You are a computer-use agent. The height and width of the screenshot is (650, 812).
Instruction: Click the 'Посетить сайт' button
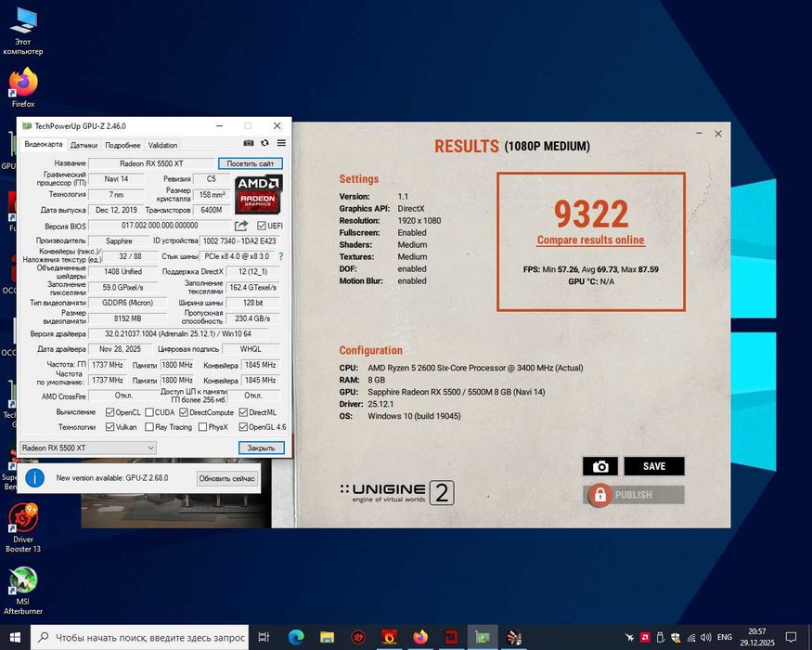(x=251, y=163)
